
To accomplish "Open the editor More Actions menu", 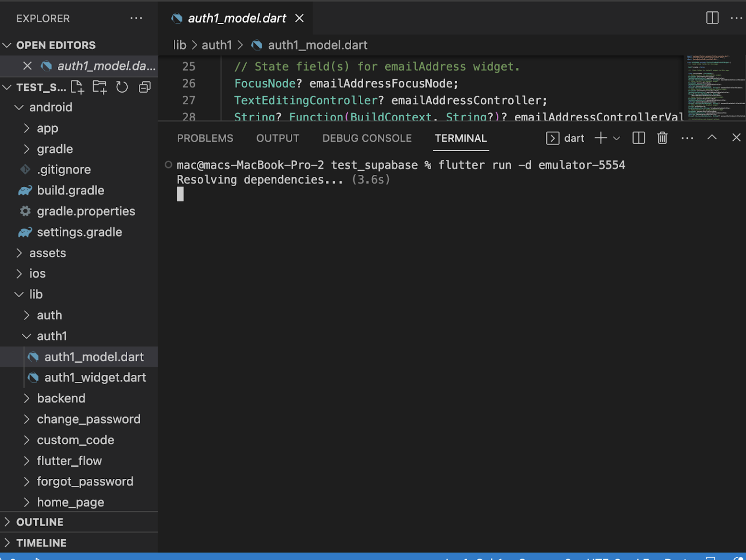I will tap(737, 17).
